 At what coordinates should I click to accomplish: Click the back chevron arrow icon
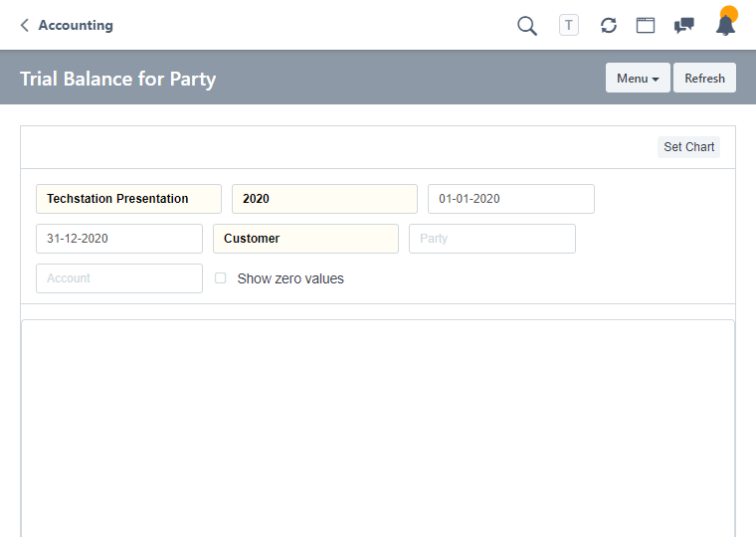pyautogui.click(x=24, y=26)
